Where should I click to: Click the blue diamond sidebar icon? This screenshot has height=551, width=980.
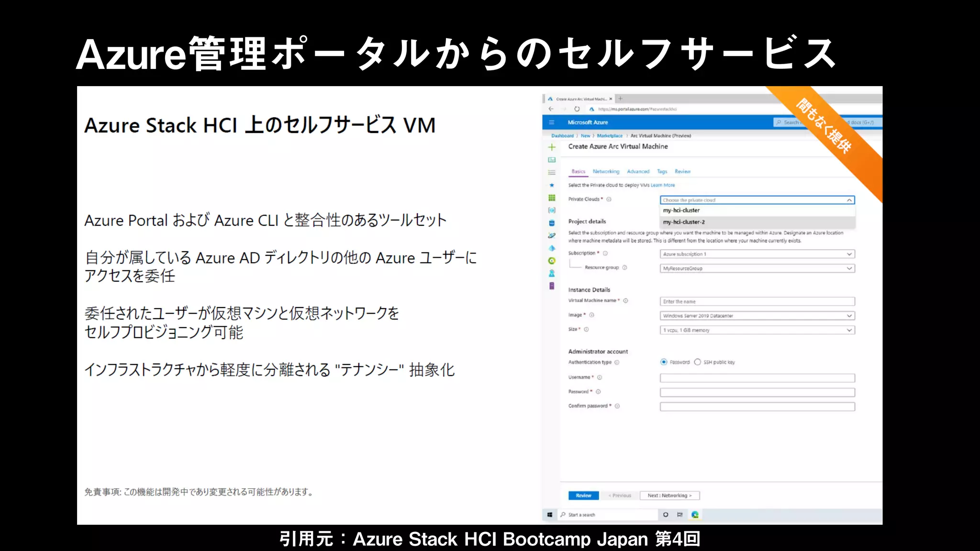(x=552, y=248)
